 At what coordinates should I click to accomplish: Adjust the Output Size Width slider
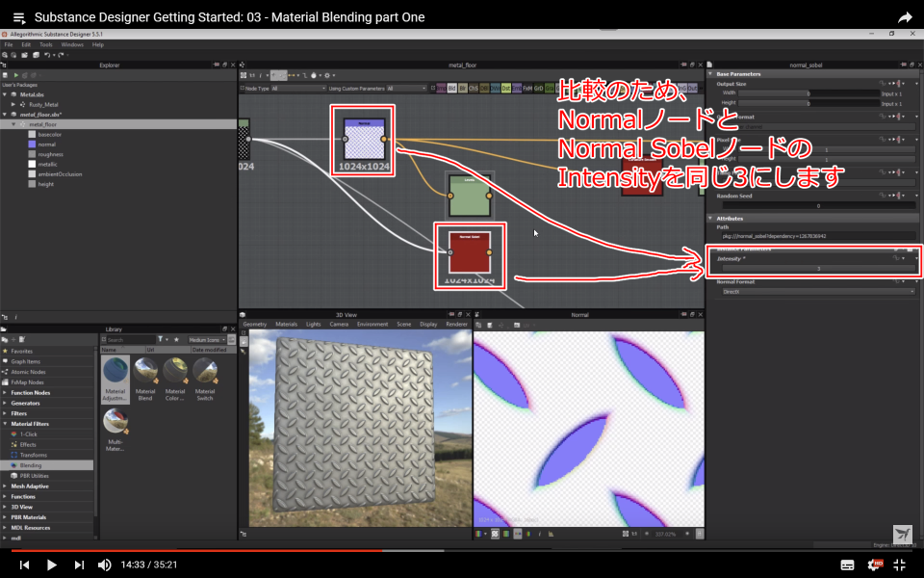[x=809, y=93]
